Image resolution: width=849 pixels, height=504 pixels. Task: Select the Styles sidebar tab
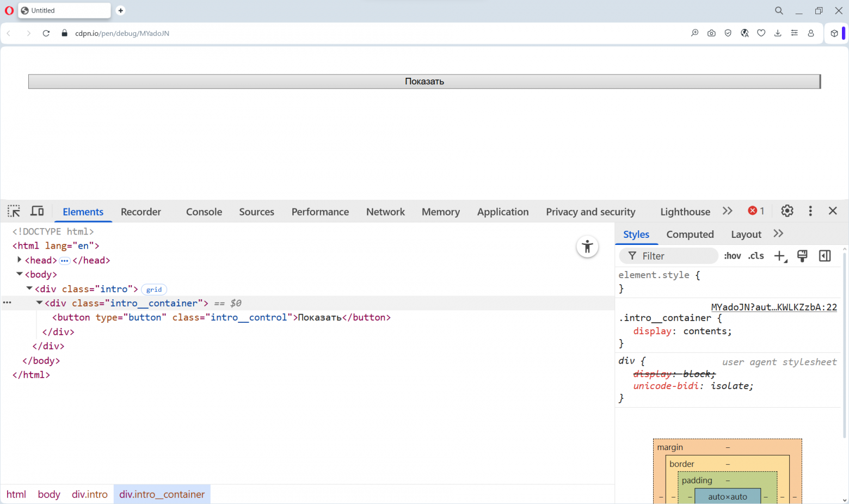(636, 235)
